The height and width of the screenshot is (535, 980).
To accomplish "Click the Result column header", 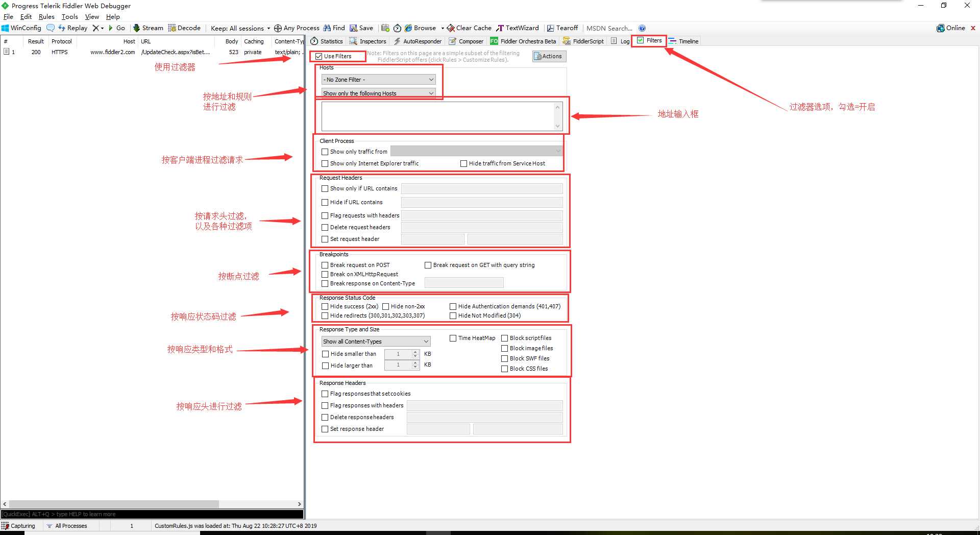I will pos(36,41).
